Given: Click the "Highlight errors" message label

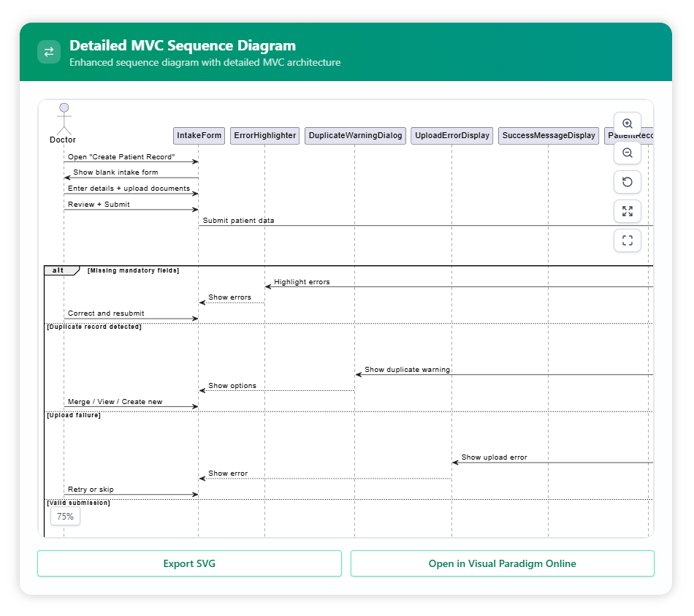Looking at the screenshot, I should point(302,282).
